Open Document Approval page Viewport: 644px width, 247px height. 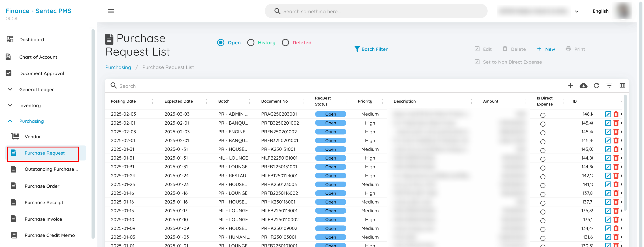[41, 73]
